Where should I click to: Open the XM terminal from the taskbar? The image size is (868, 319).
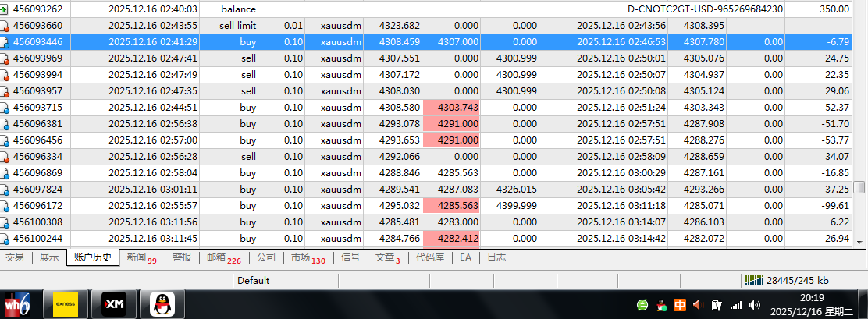pyautogui.click(x=114, y=303)
